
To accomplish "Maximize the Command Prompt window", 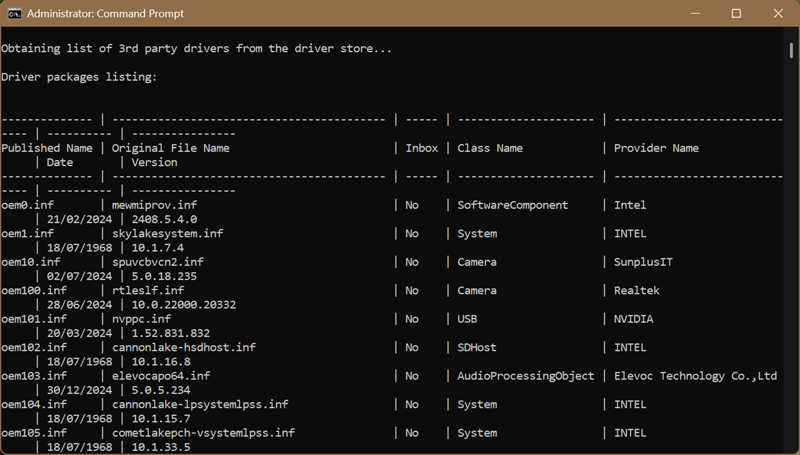I will (x=736, y=14).
